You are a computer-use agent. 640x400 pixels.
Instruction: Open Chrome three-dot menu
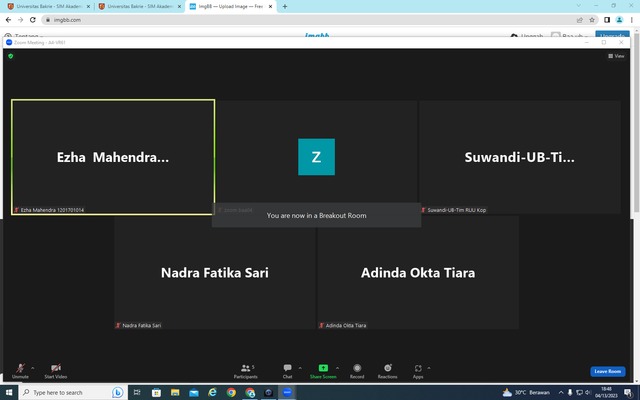coord(631,20)
